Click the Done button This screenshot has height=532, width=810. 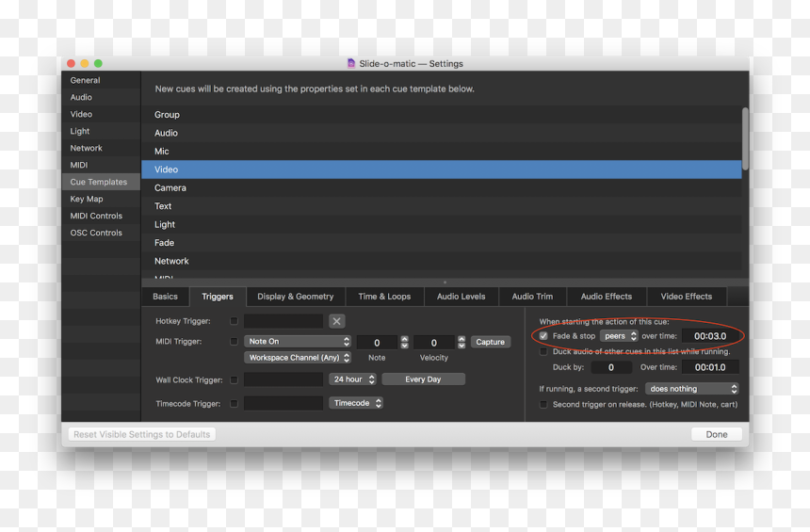[x=717, y=434]
